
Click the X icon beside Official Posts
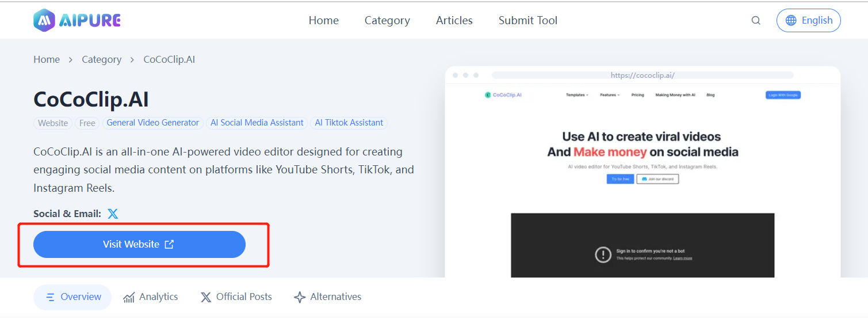click(206, 297)
